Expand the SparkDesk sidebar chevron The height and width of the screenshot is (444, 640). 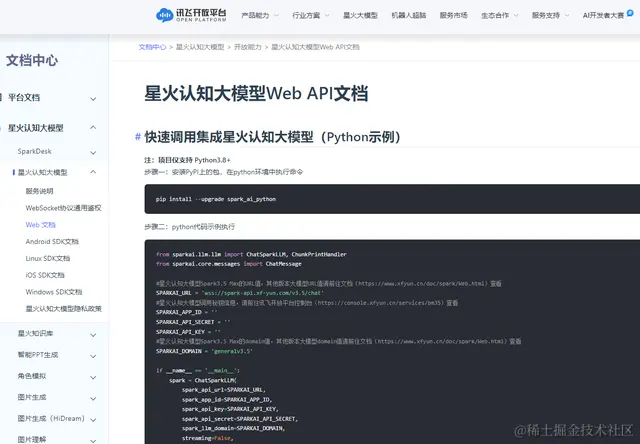(x=93, y=153)
